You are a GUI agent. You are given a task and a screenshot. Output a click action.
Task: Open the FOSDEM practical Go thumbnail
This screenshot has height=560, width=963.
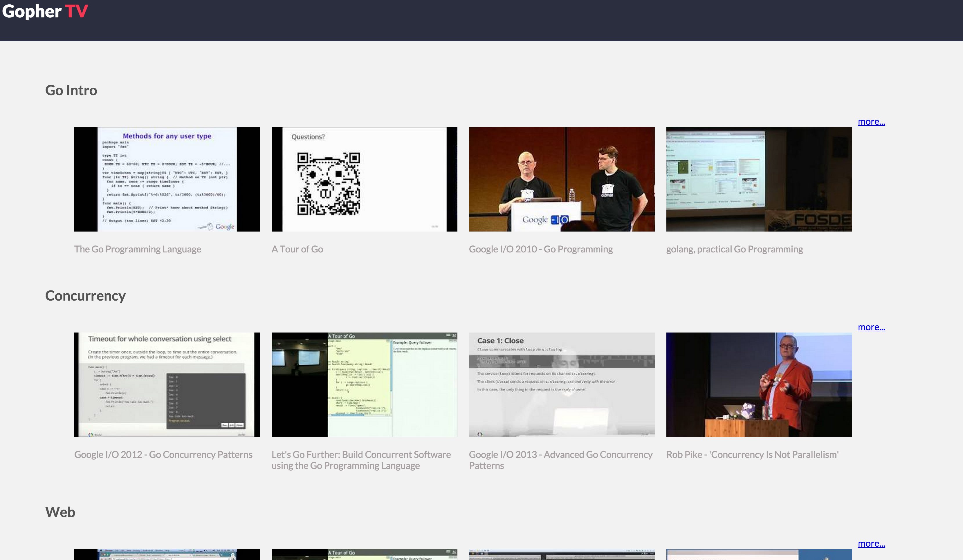(x=759, y=179)
